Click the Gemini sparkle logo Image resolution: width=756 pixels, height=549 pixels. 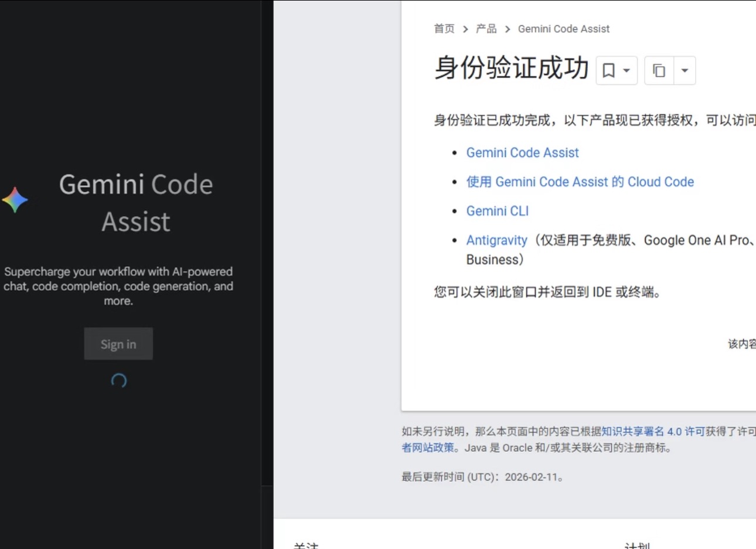point(15,200)
